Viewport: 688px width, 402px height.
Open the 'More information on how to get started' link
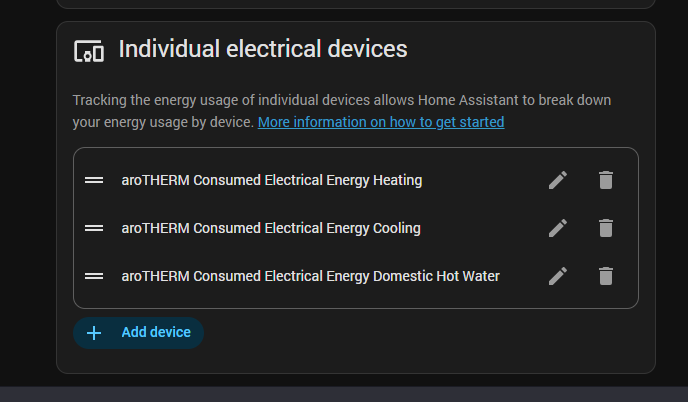coord(381,122)
